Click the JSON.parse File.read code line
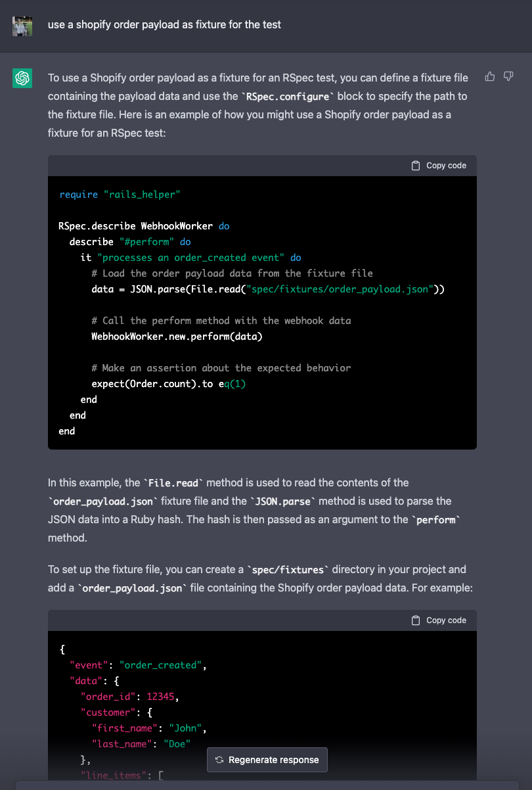 coord(268,289)
